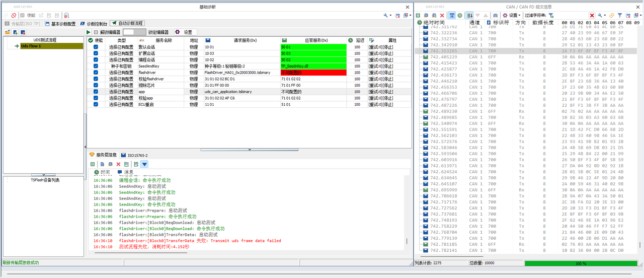Click the open folder icon above UDS flow tree
The height and width of the screenshot is (278, 644).
[x=8, y=32]
